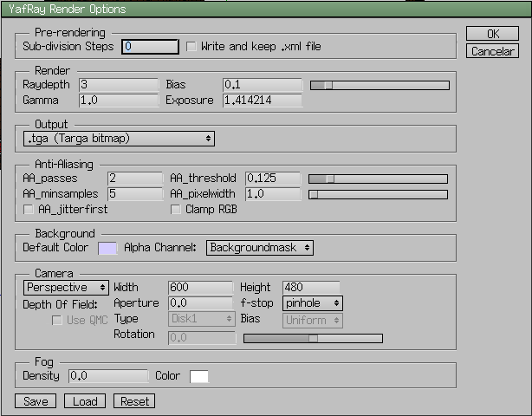The width and height of the screenshot is (532, 416).
Task: Enable Write and keep .xml file
Action: point(191,47)
